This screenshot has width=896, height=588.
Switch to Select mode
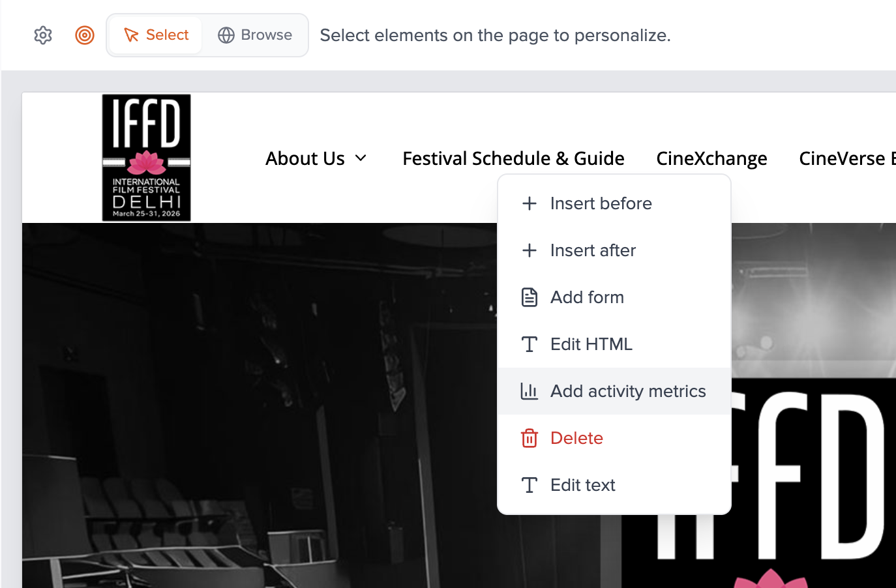[x=157, y=35]
